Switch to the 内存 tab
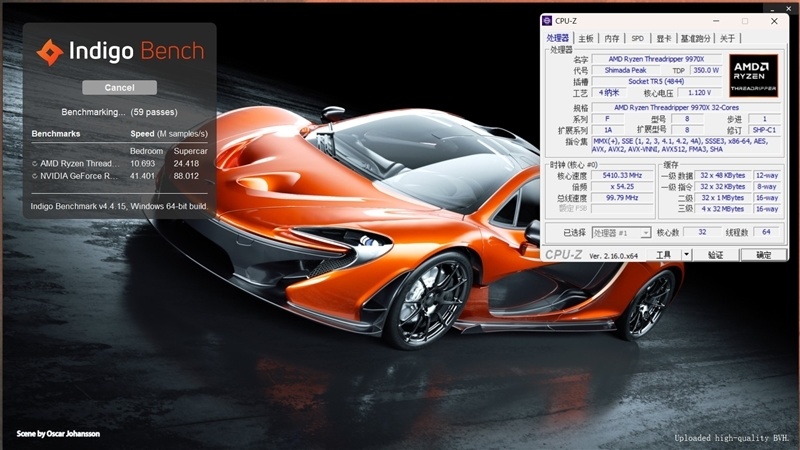Screen dimensions: 800x450 [612, 38]
